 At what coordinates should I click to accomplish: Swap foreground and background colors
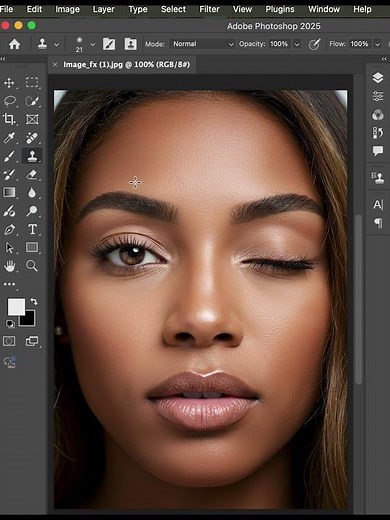click(34, 301)
